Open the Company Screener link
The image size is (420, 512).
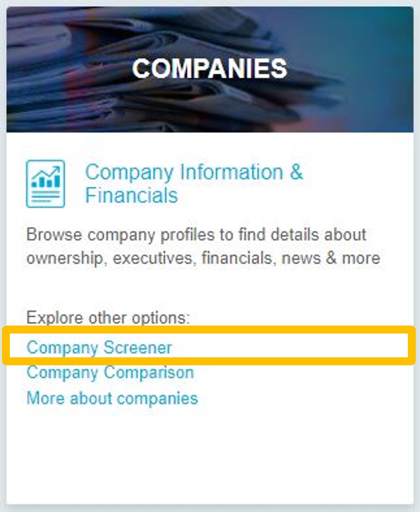click(99, 348)
